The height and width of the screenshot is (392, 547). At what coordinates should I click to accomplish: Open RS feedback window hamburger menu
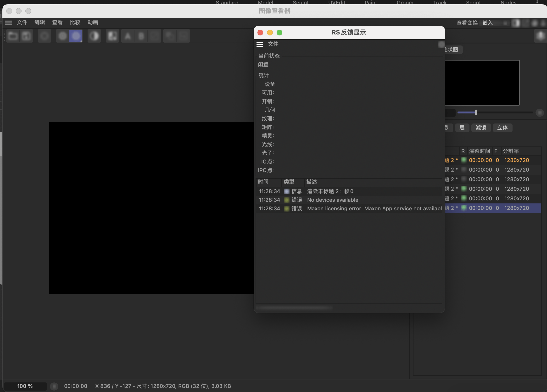(260, 44)
